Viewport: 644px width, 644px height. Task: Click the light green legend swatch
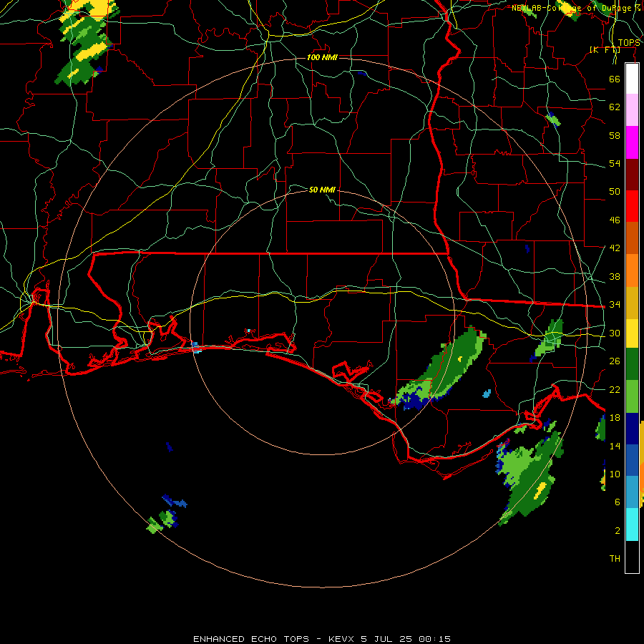tap(632, 396)
